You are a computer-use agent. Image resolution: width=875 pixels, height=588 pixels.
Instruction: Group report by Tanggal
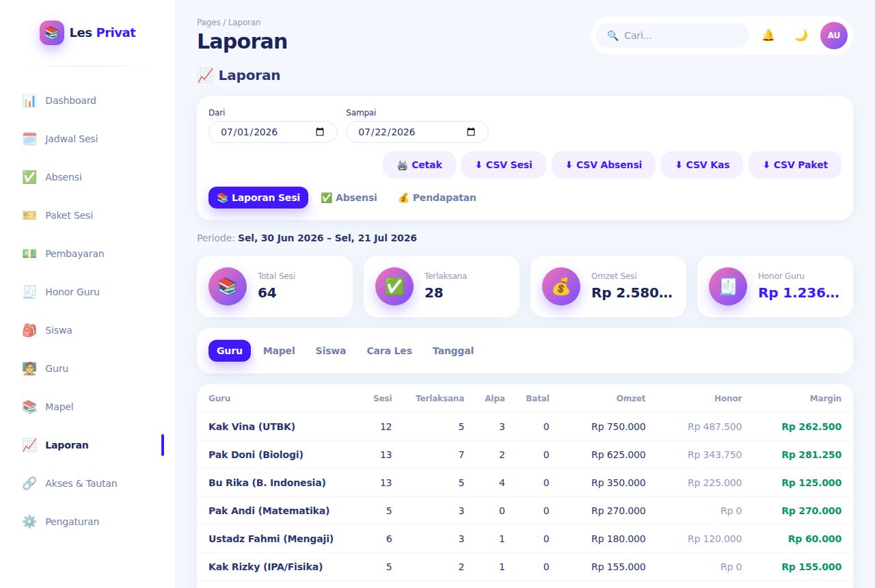point(453,351)
